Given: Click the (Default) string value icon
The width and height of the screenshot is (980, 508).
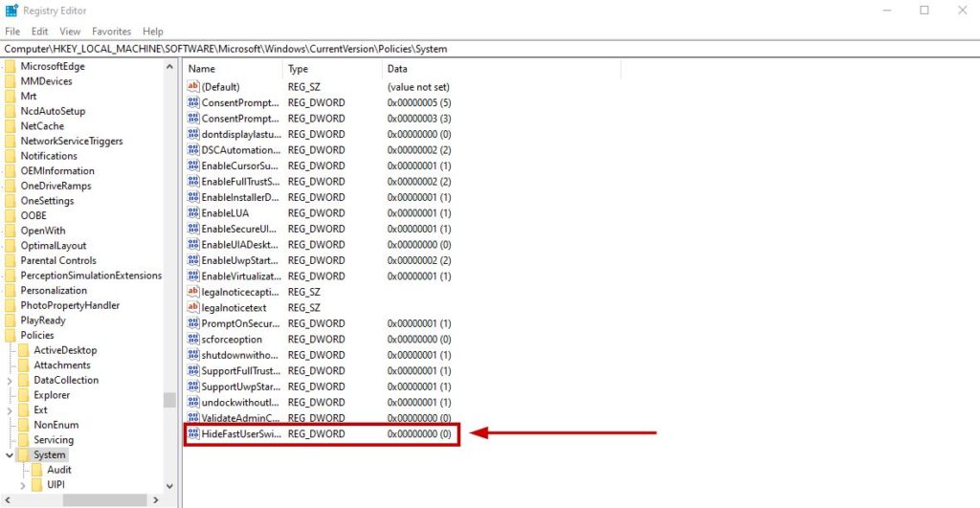Looking at the screenshot, I should [193, 86].
